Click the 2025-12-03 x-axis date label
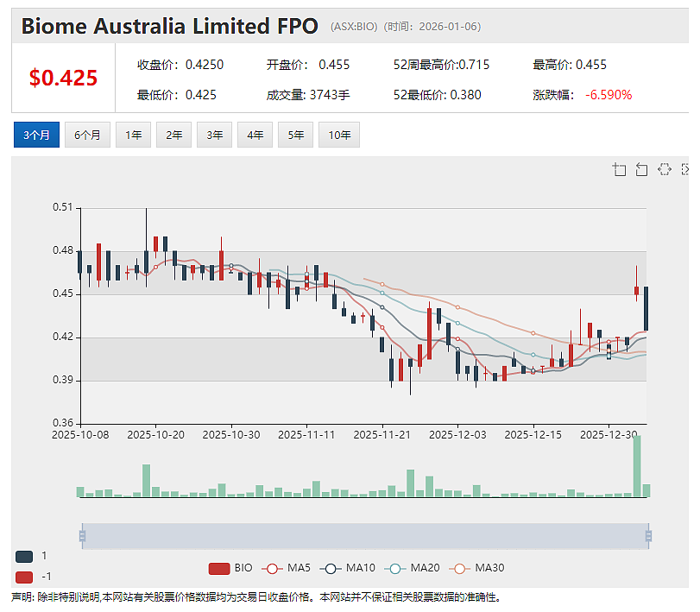The image size is (700, 612). (457, 435)
